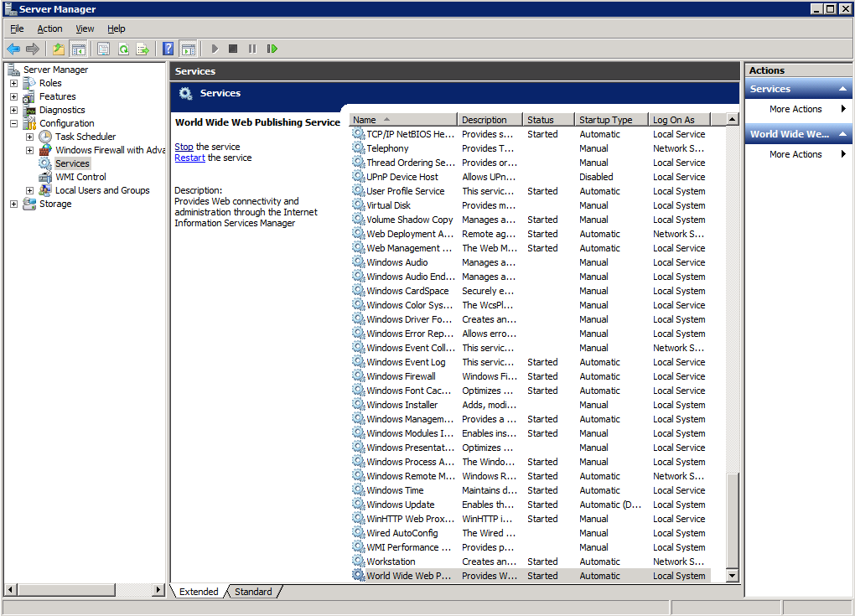Screen dimensions: 855x616
Task: Open the Properties toolbar icon
Action: click(104, 49)
